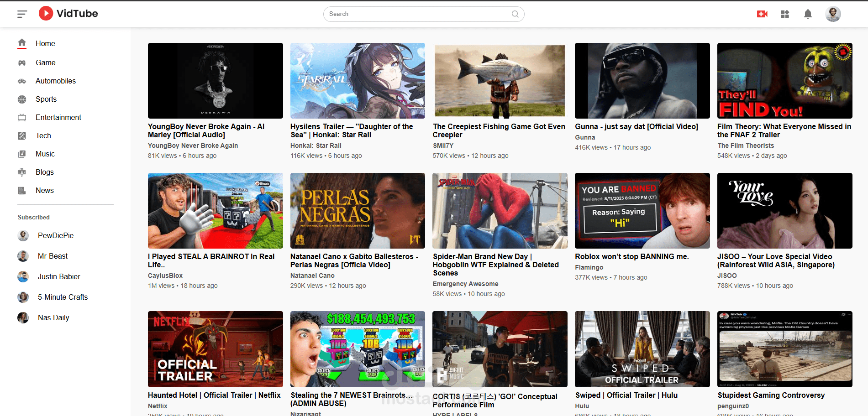868x416 pixels.
Task: Open Spider-Man Brand New Day thumbnail
Action: (500, 211)
